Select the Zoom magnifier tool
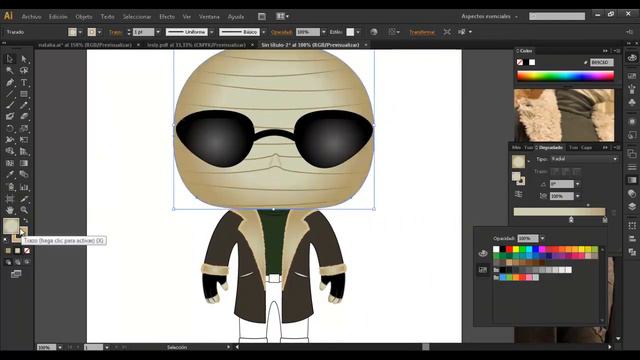This screenshot has height=360, width=640. click(x=24, y=210)
